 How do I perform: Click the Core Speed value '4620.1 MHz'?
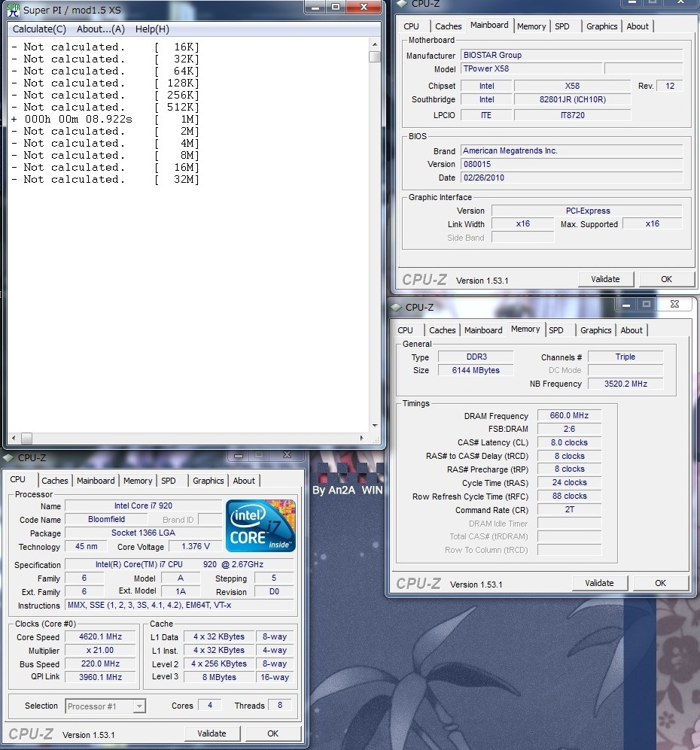(100, 636)
